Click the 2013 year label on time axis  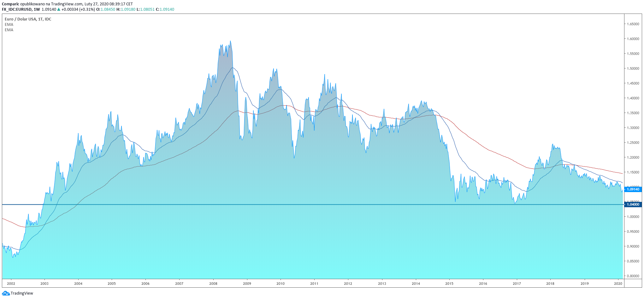(382, 284)
